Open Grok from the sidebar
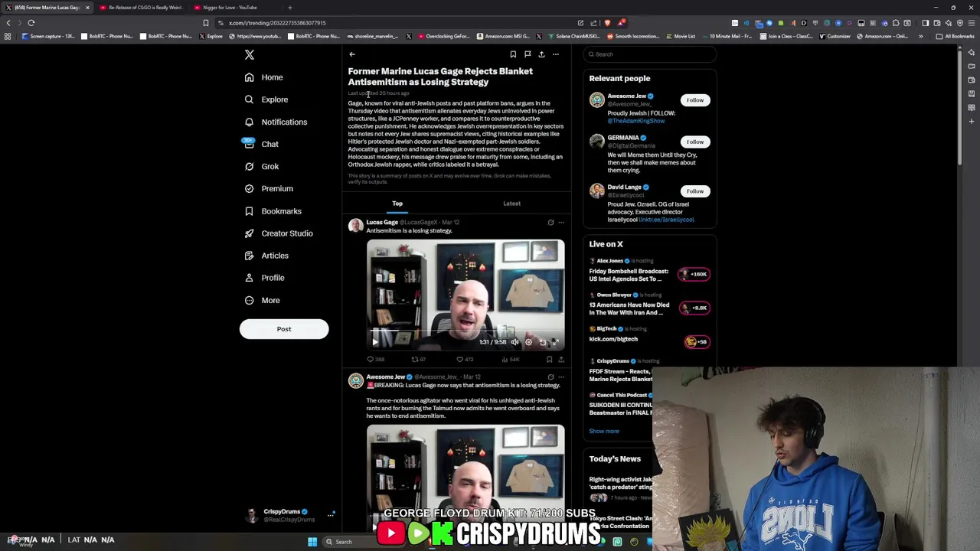The image size is (980, 551). [x=261, y=166]
